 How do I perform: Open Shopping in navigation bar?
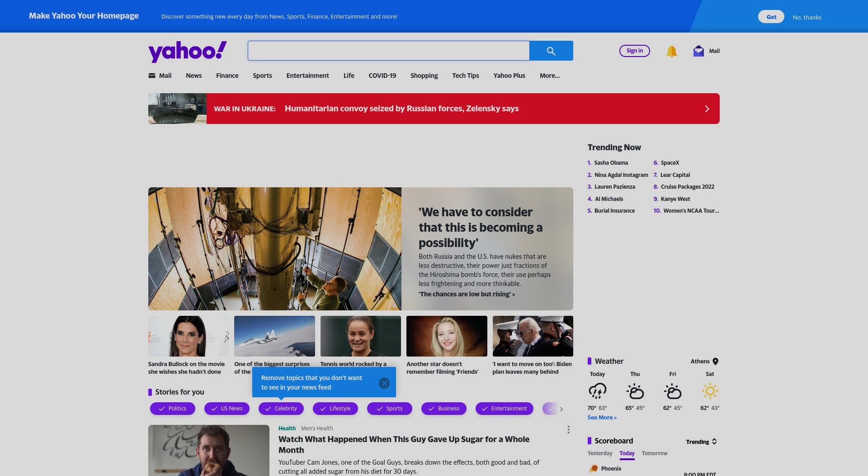click(424, 76)
